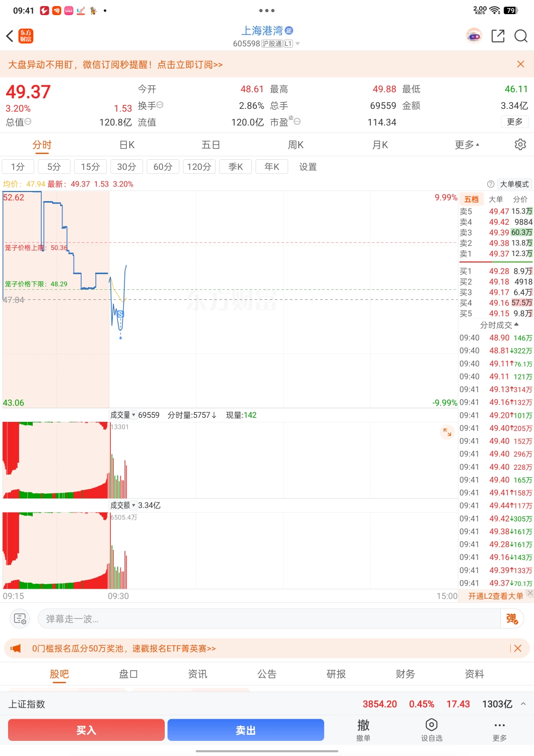Tap info icon next to 市盈
The width and height of the screenshot is (534, 756).
pyautogui.click(x=297, y=121)
